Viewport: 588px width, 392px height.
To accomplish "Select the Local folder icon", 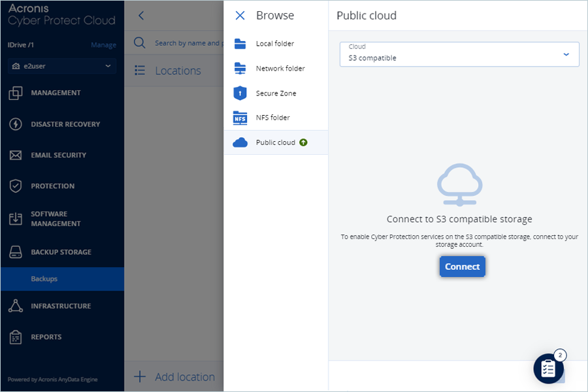I will click(x=240, y=44).
